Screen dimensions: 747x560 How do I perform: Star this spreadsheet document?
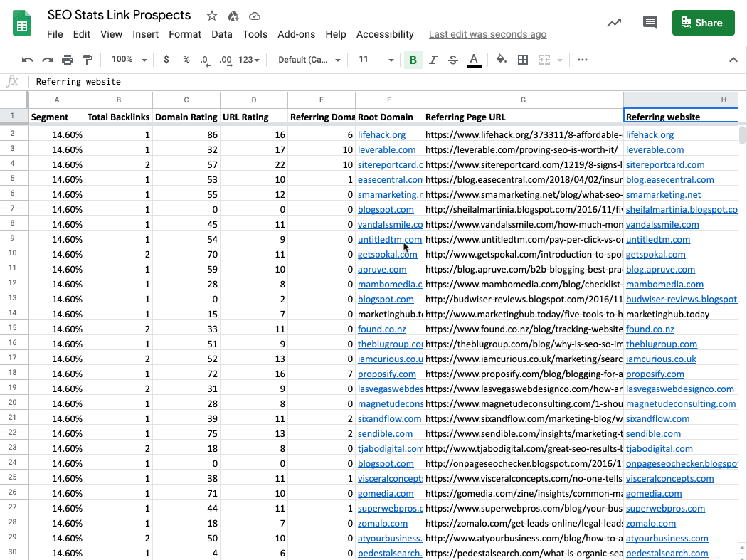[212, 16]
